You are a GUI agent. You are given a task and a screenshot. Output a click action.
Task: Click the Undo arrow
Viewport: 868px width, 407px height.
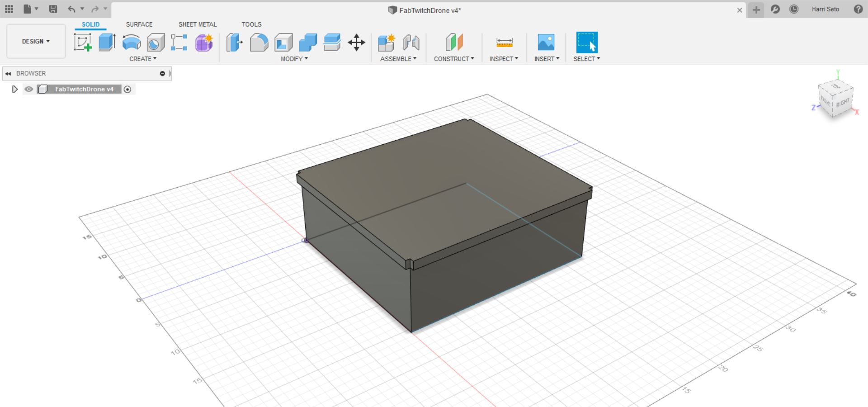[x=71, y=9]
